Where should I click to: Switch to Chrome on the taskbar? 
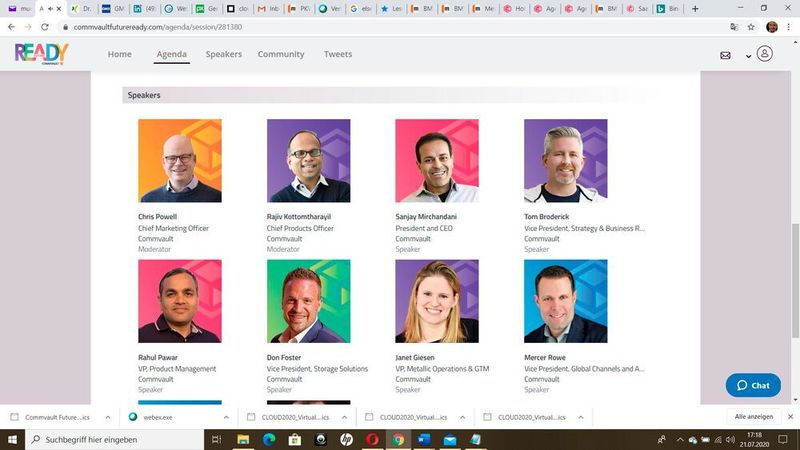[398, 439]
